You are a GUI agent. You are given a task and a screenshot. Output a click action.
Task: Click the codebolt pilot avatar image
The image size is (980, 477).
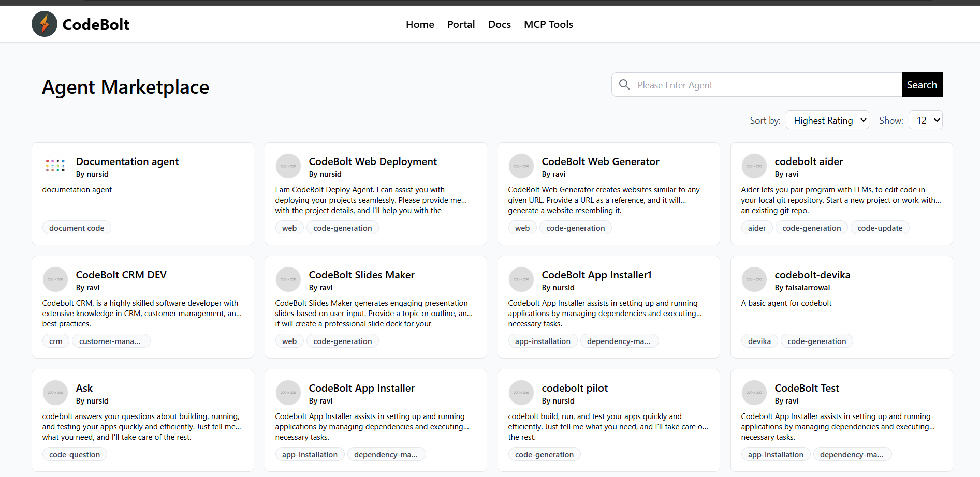coord(521,393)
